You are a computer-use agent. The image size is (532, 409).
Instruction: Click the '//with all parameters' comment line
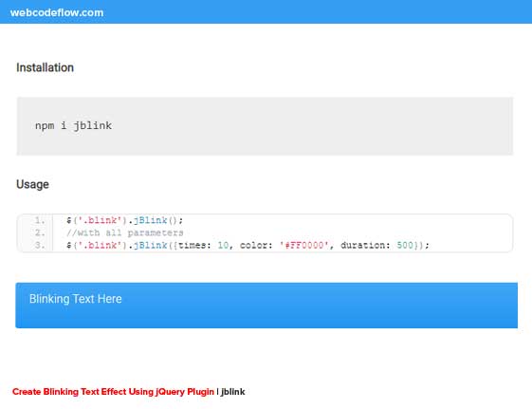[125, 232]
